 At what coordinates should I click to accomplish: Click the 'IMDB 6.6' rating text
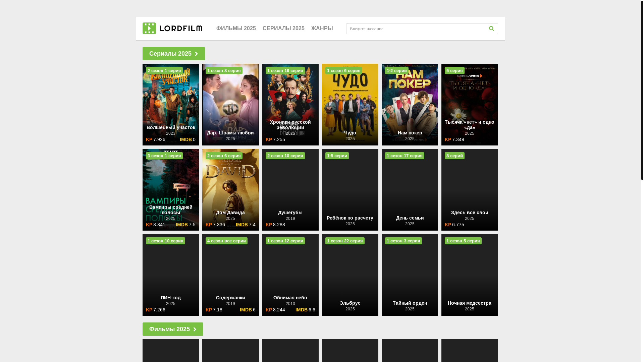coord(305,310)
